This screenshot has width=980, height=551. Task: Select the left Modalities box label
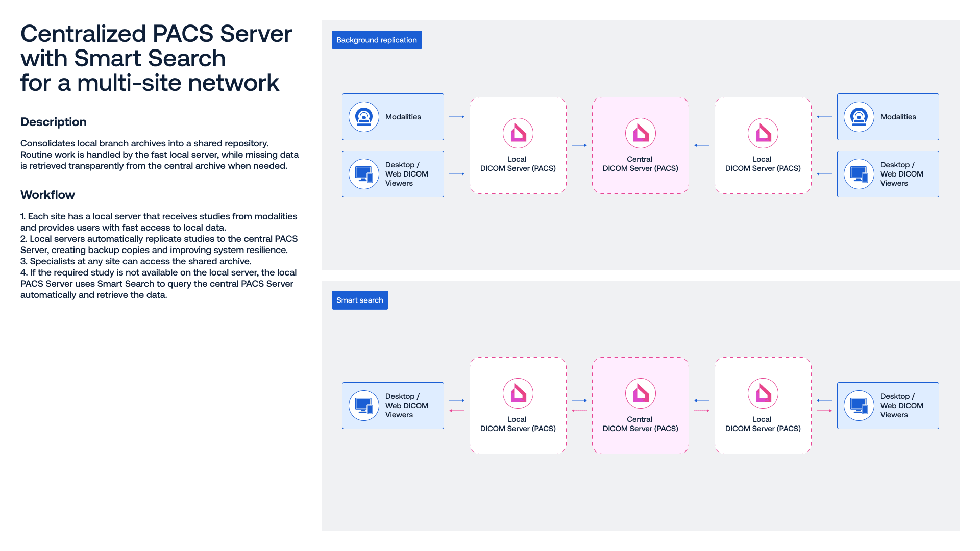point(403,117)
